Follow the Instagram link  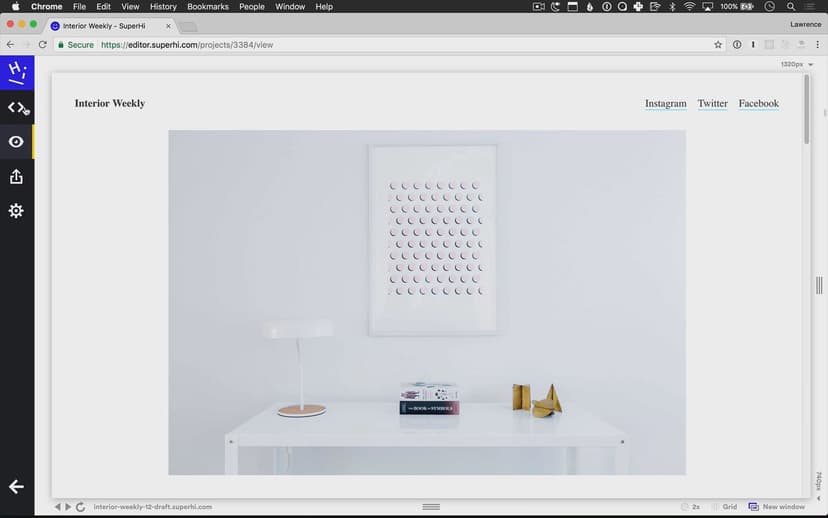(x=665, y=104)
